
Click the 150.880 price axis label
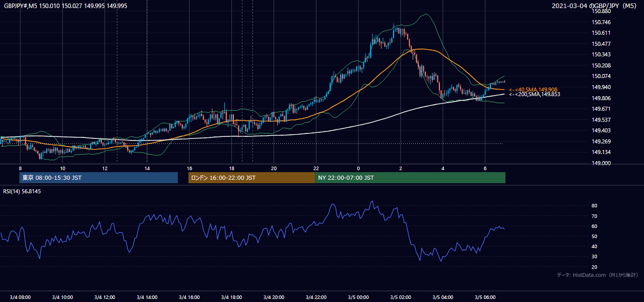[x=602, y=12]
